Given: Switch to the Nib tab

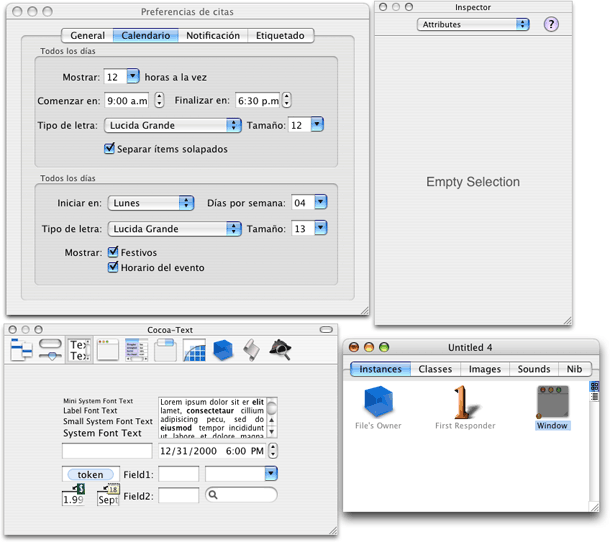Looking at the screenshot, I should (575, 369).
